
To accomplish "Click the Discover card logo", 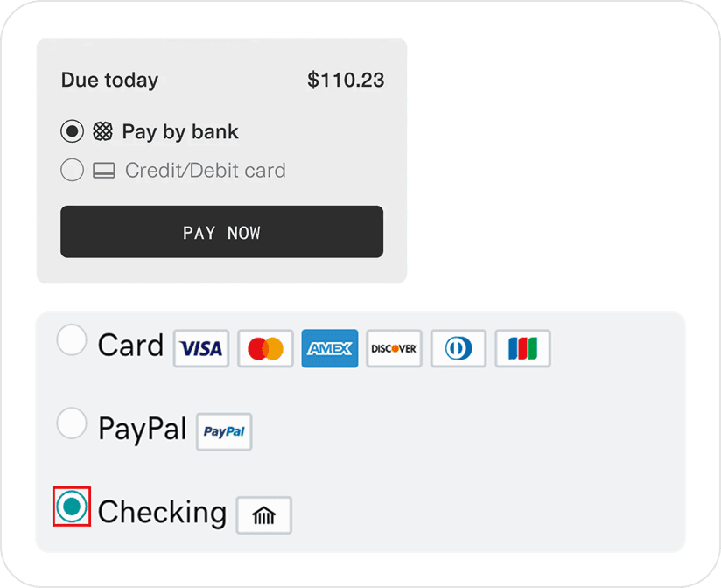I will pyautogui.click(x=394, y=349).
